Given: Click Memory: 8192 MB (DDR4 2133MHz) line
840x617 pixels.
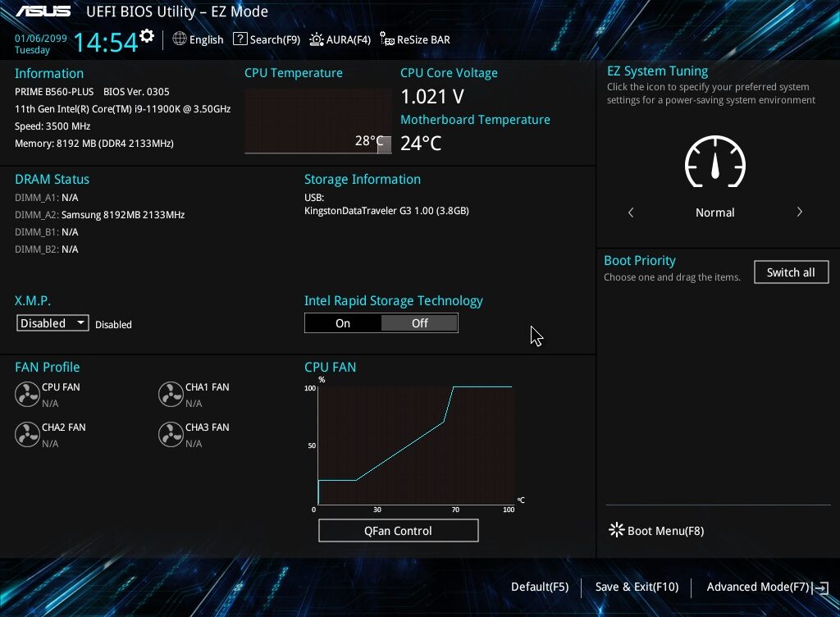Looking at the screenshot, I should coord(94,144).
